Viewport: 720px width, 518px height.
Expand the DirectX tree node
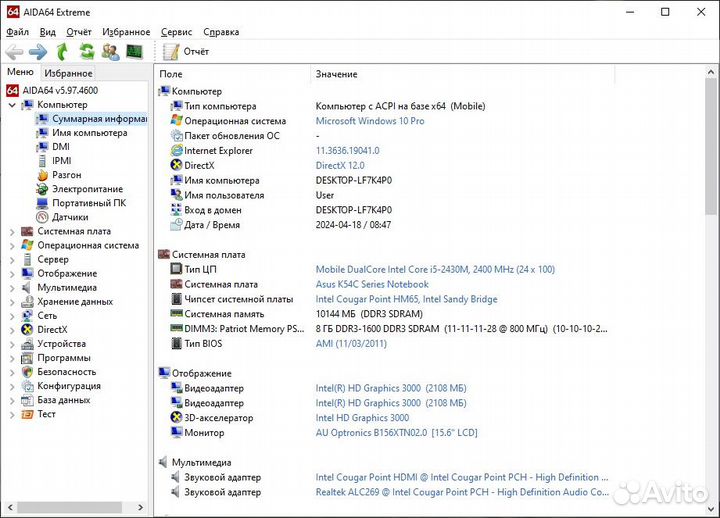click(11, 329)
